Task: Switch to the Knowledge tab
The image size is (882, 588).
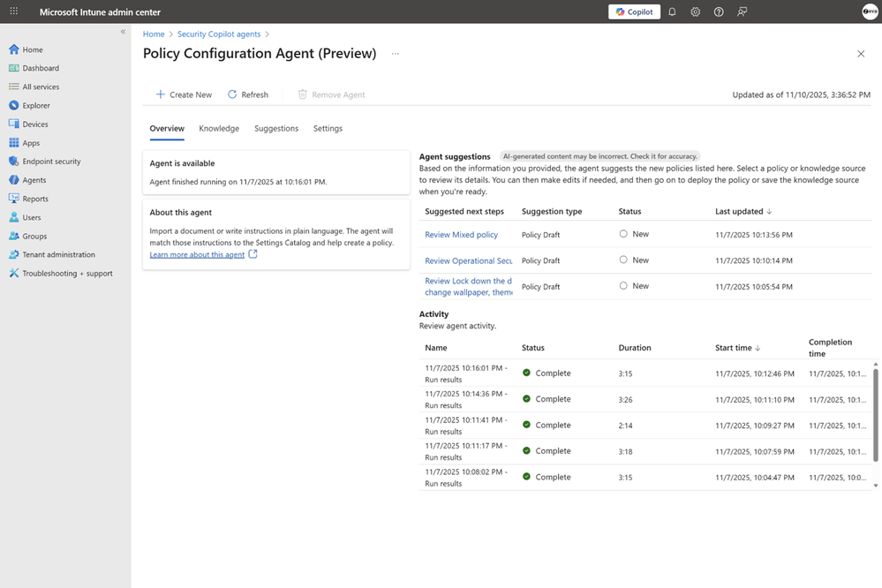Action: 218,127
